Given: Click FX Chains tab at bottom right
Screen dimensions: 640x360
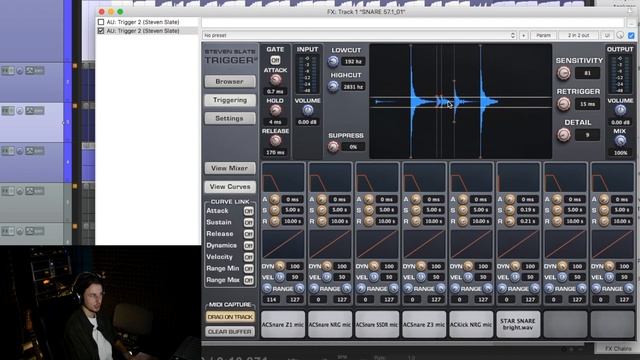Looking at the screenshot, I should [x=617, y=349].
